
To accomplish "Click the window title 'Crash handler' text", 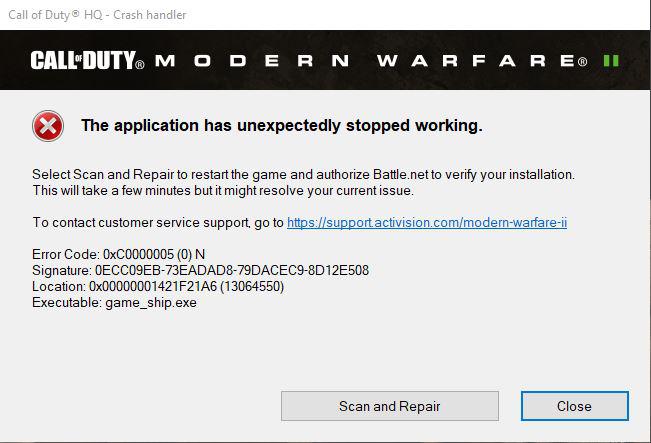I will 149,15.
